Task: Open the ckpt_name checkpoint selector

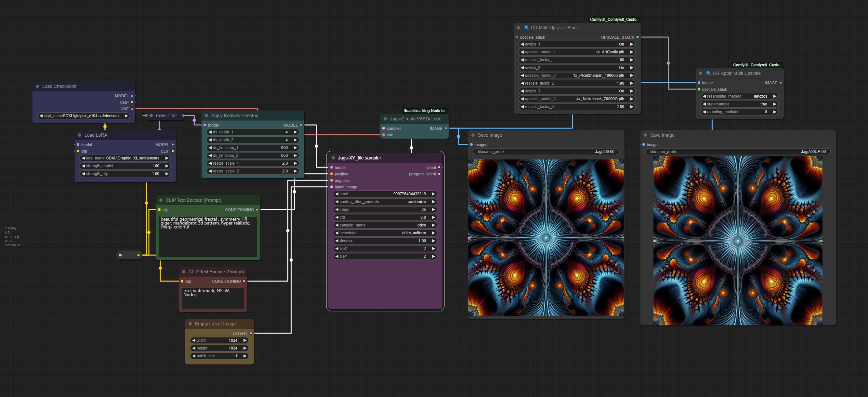Action: pyautogui.click(x=83, y=116)
